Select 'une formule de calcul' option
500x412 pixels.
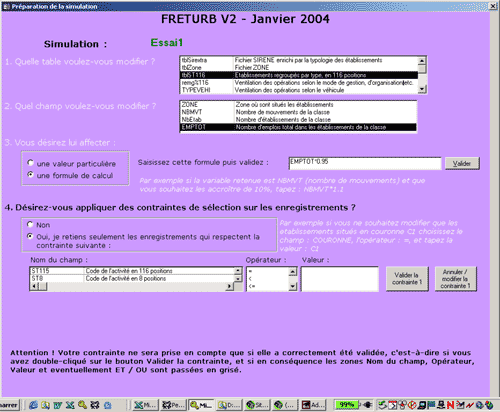pyautogui.click(x=31, y=174)
